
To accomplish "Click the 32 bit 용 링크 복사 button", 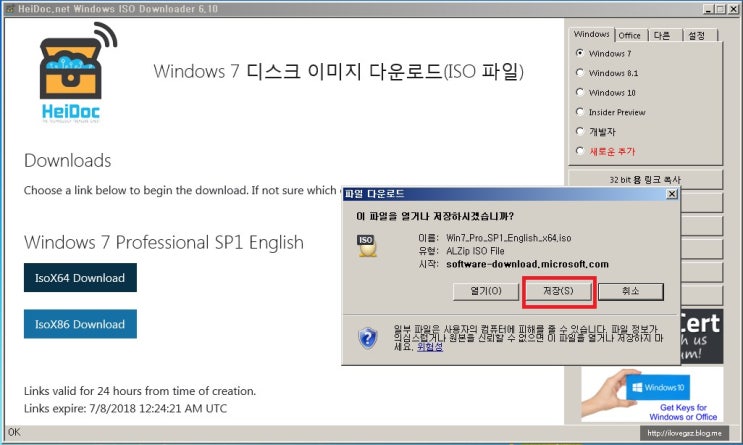I will [645, 180].
